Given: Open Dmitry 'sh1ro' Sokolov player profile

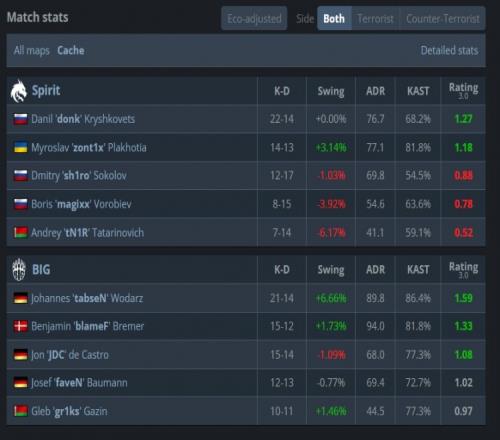Looking at the screenshot, I should pos(79,176).
